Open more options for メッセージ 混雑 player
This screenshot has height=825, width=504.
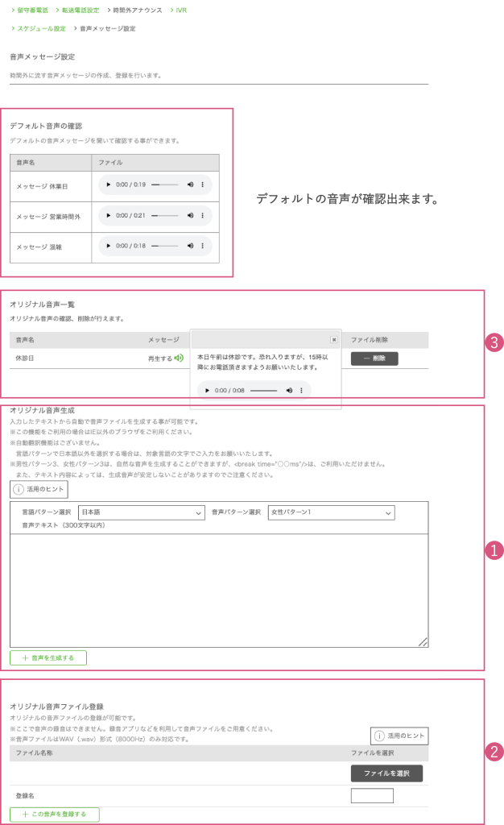click(202, 246)
